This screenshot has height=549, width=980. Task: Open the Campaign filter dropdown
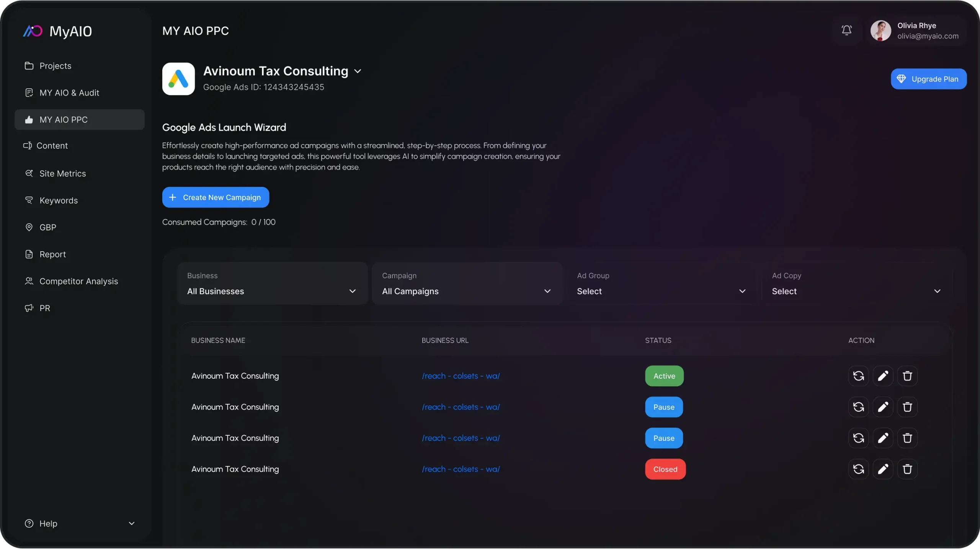(x=467, y=283)
